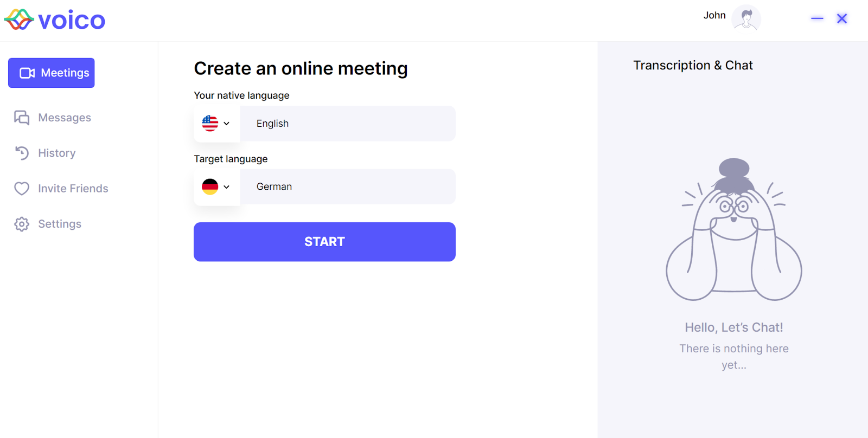The height and width of the screenshot is (438, 868).
Task: Select the German target language field
Action: [347, 187]
